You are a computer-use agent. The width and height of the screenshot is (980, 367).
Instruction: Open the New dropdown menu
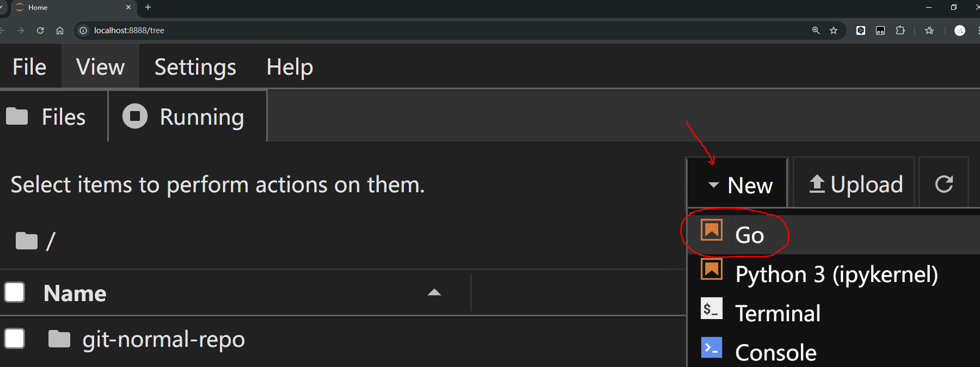pos(736,184)
